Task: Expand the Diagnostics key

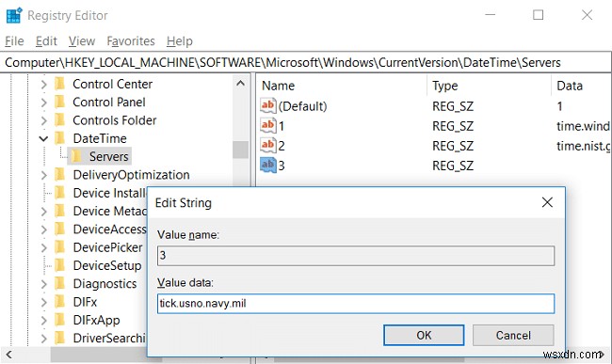Action: (x=43, y=284)
